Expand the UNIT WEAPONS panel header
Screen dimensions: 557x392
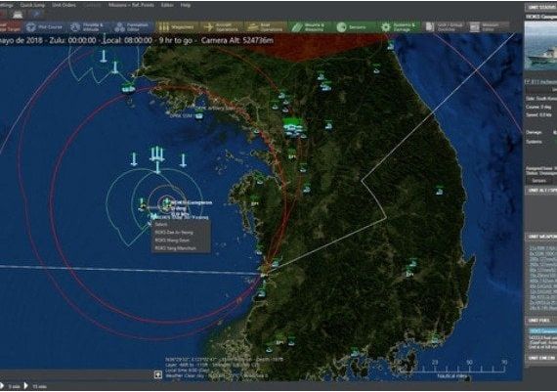541,237
